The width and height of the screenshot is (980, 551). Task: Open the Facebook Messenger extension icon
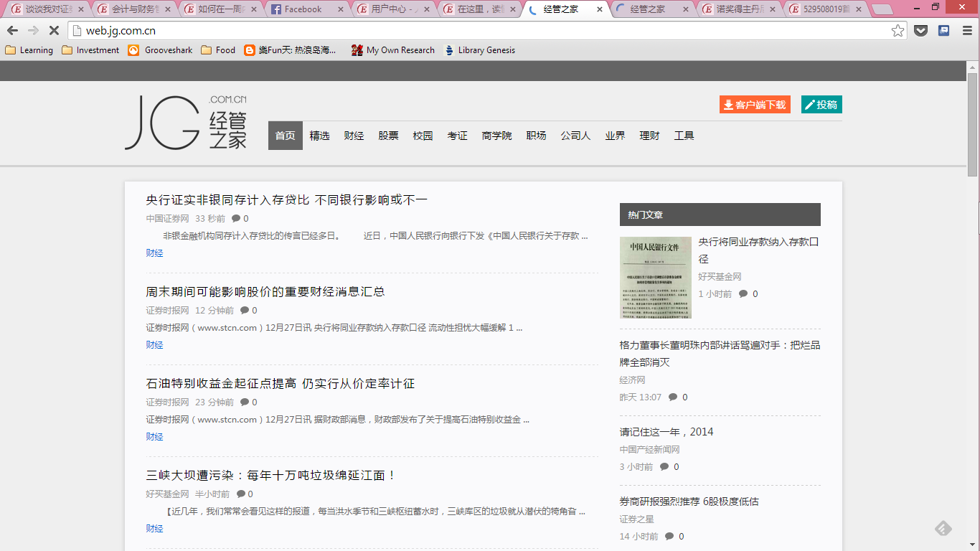point(944,30)
